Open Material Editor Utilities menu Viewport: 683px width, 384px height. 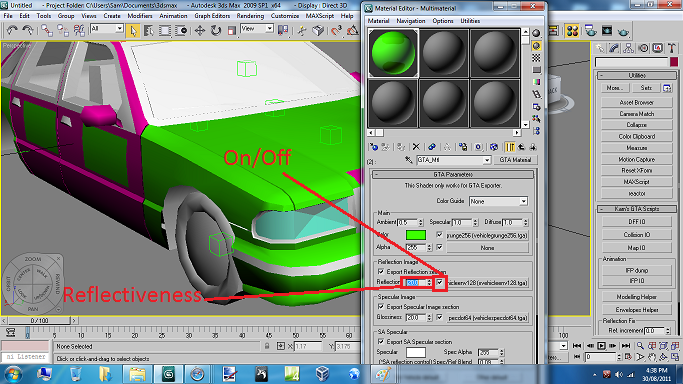point(470,21)
